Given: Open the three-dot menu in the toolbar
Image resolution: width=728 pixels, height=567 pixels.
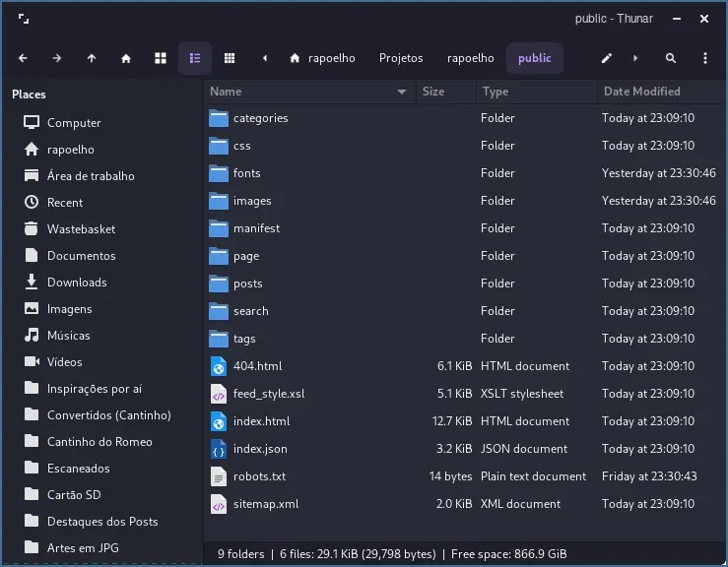Looking at the screenshot, I should tap(705, 58).
